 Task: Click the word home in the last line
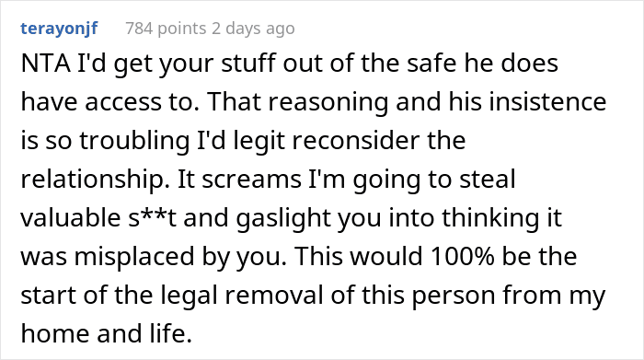(x=54, y=333)
